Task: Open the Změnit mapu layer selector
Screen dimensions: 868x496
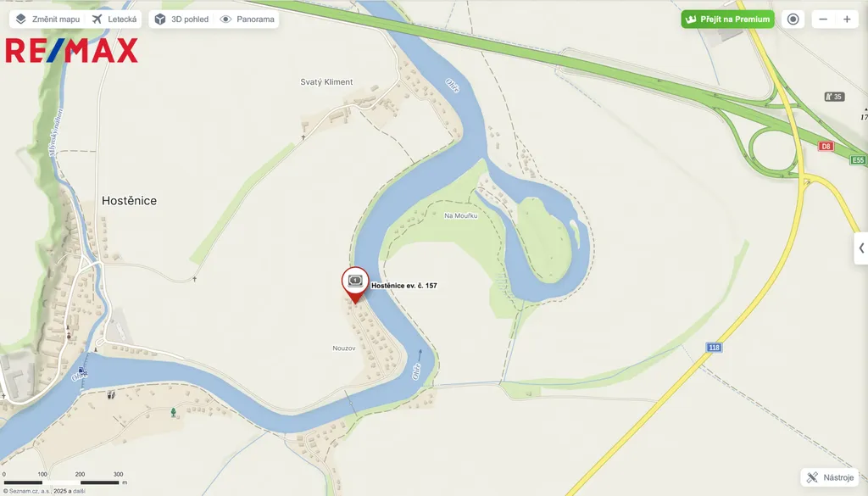Action: point(47,20)
